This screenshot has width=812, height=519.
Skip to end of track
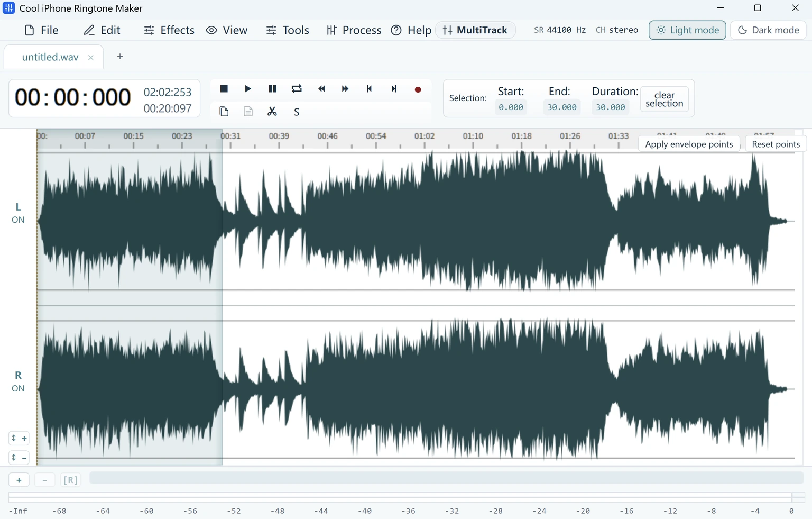[x=394, y=89]
